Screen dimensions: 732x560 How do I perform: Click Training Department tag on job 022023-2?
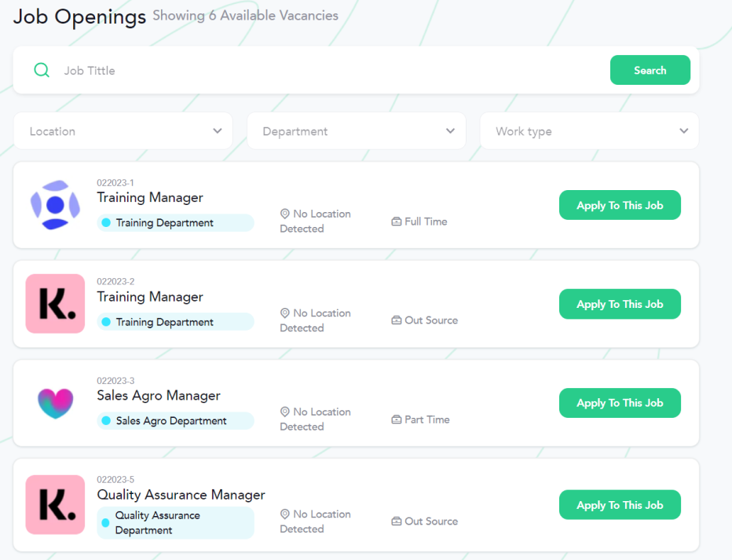coord(175,322)
